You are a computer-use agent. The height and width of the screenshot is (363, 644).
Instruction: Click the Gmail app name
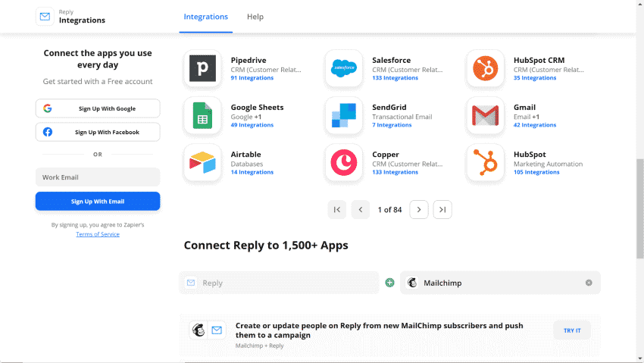pyautogui.click(x=524, y=107)
